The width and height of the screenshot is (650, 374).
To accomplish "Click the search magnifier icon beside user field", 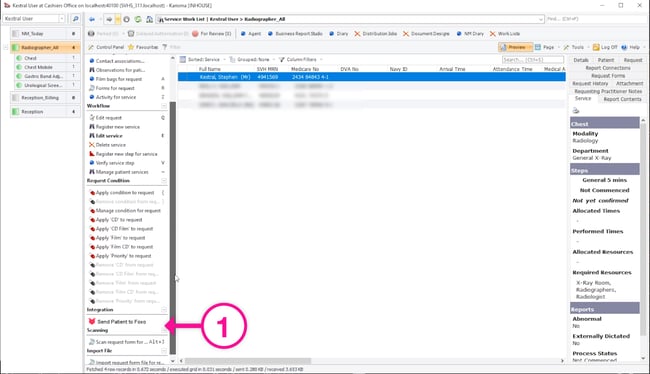I will click(75, 19).
